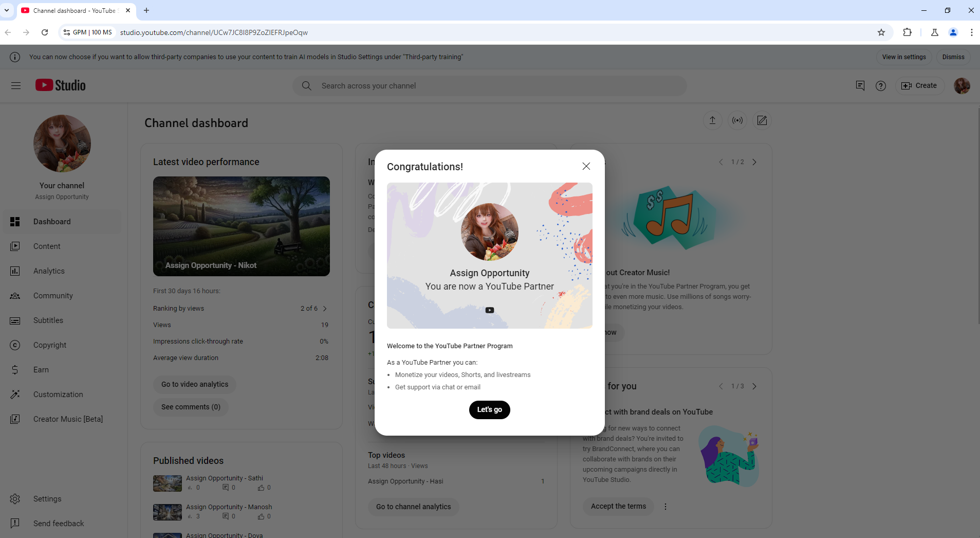The width and height of the screenshot is (980, 538).
Task: Click the Create button
Action: coord(919,86)
